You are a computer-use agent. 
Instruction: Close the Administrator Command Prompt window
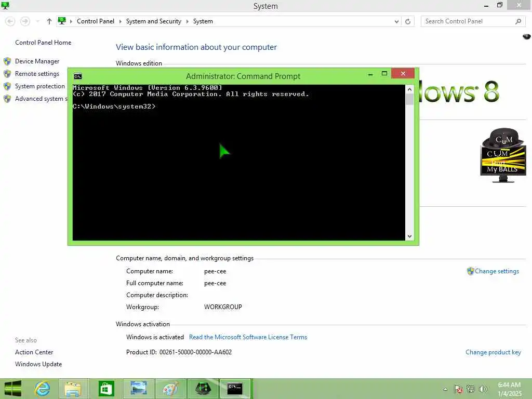[403, 73]
